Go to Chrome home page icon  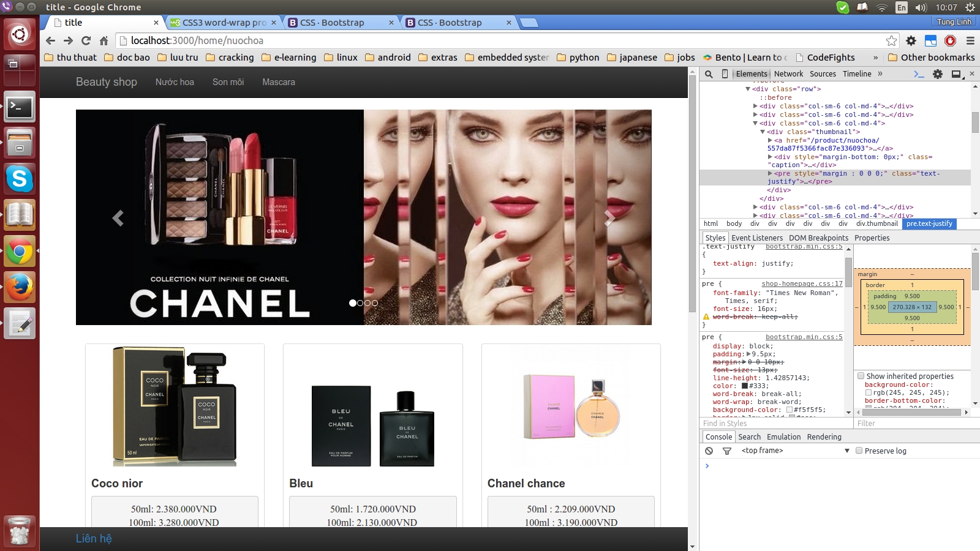(x=104, y=40)
